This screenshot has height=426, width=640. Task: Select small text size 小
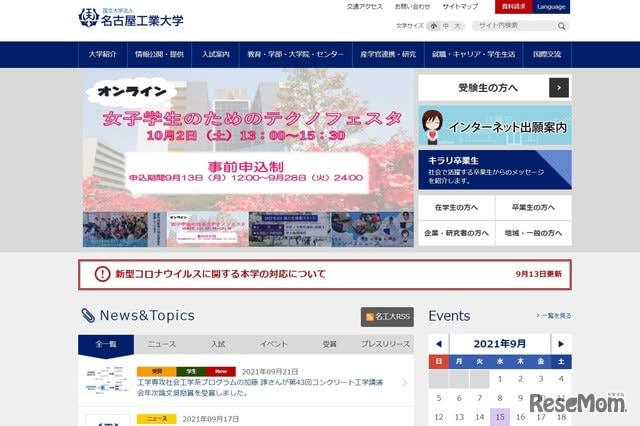(x=433, y=26)
